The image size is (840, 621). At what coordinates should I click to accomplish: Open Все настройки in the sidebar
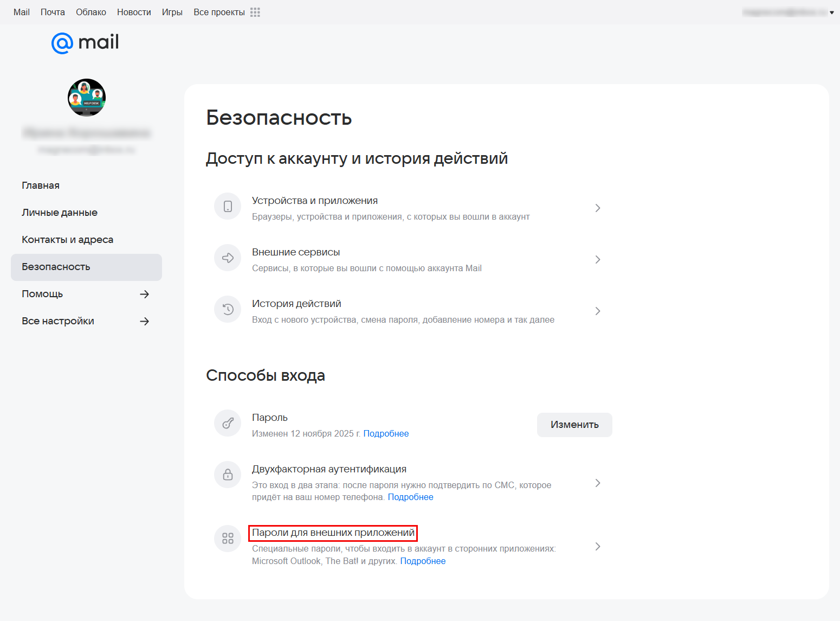[58, 321]
